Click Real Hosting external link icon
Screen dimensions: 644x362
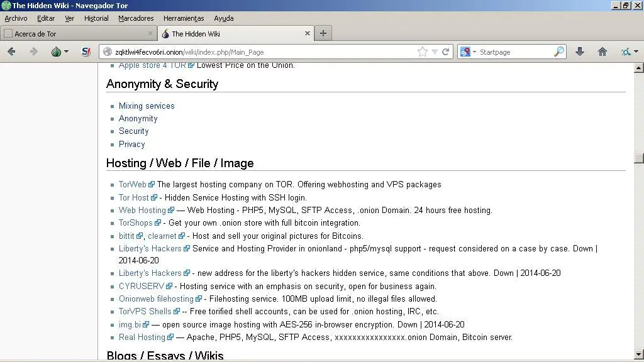170,337
